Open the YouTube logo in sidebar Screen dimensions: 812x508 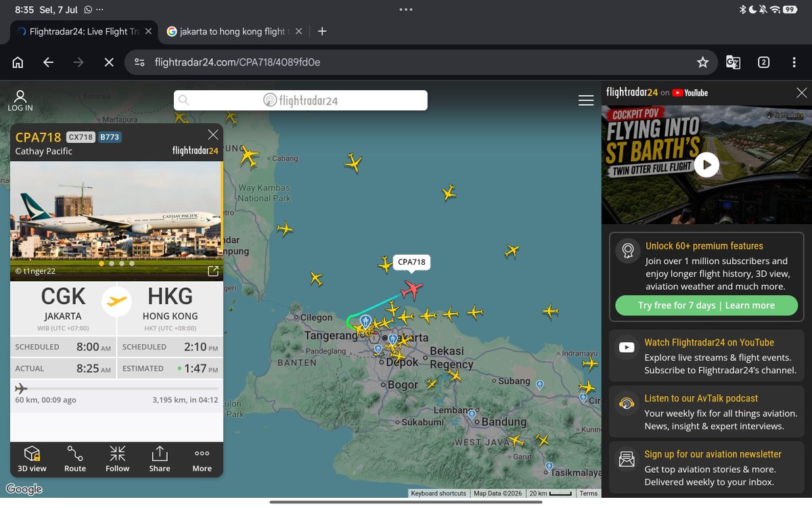690,93
